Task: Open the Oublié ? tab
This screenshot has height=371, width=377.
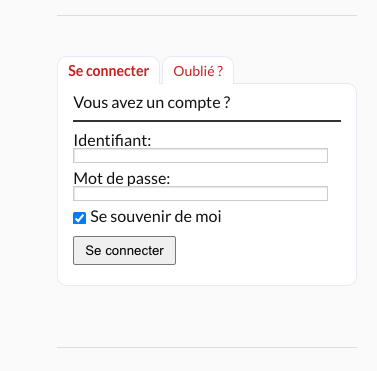Action: click(198, 71)
